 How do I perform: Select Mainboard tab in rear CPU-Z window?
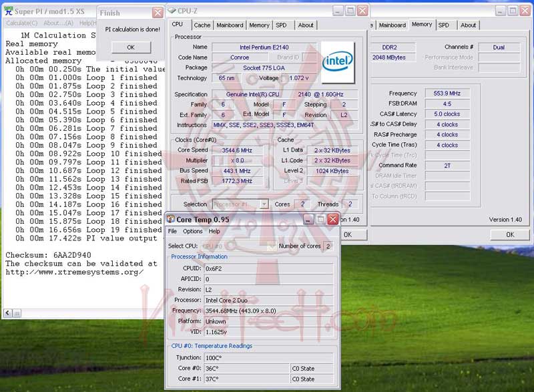click(392, 25)
